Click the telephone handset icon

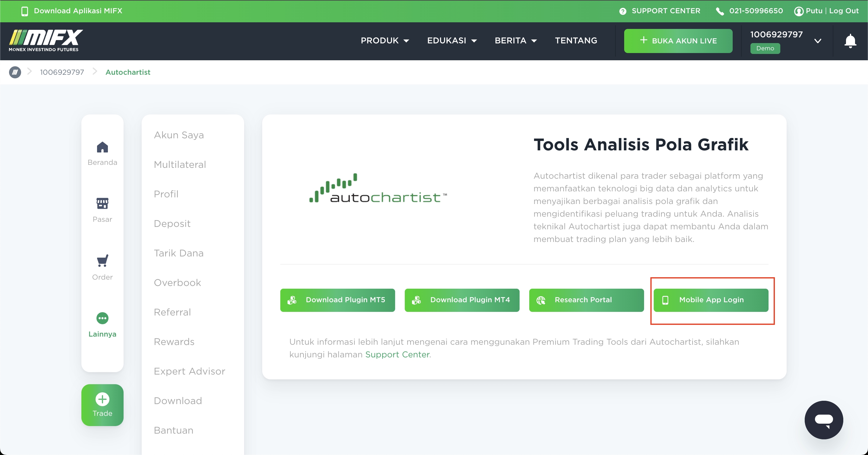[x=720, y=11]
